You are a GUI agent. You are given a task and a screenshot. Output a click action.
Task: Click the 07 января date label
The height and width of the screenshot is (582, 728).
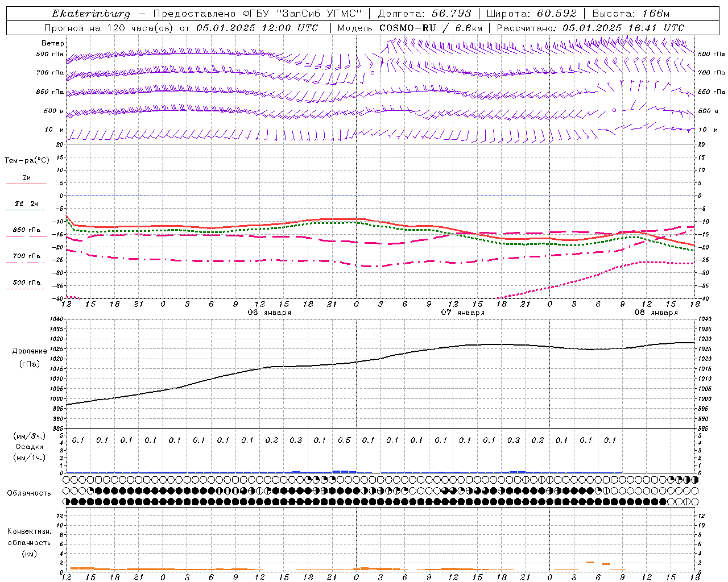tap(462, 313)
